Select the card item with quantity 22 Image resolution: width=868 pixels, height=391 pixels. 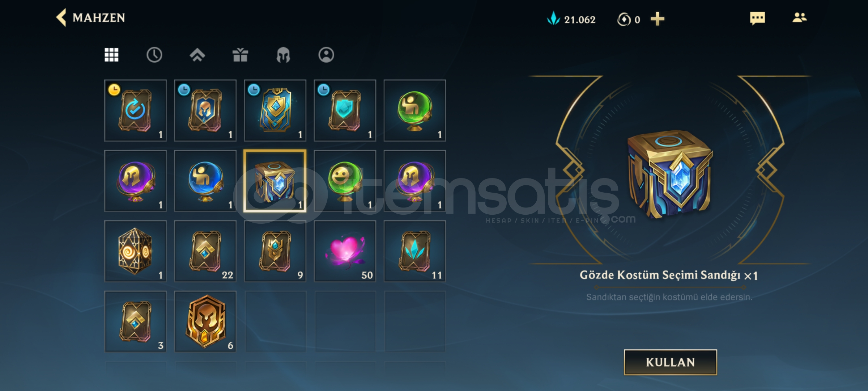point(205,251)
